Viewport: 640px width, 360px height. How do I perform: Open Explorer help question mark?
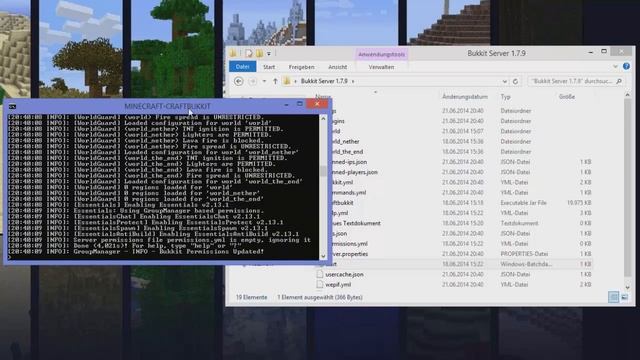(x=626, y=66)
